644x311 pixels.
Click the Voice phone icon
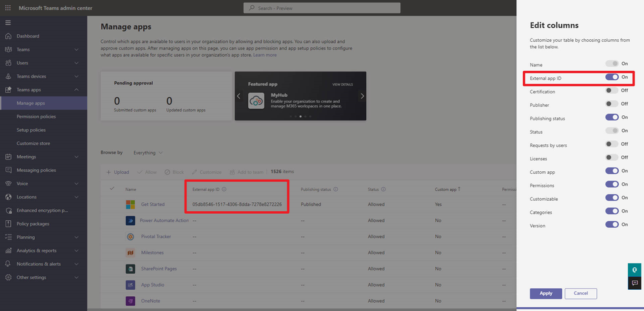[x=8, y=184]
